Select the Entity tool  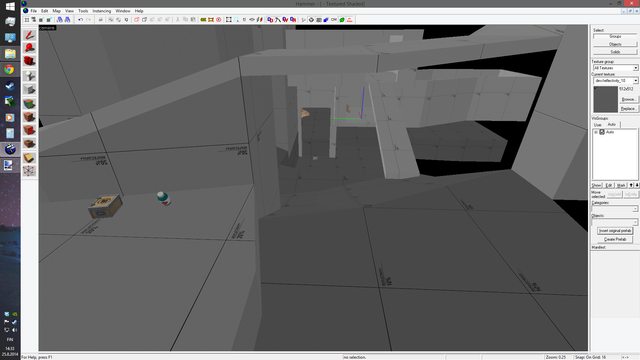tap(29, 76)
